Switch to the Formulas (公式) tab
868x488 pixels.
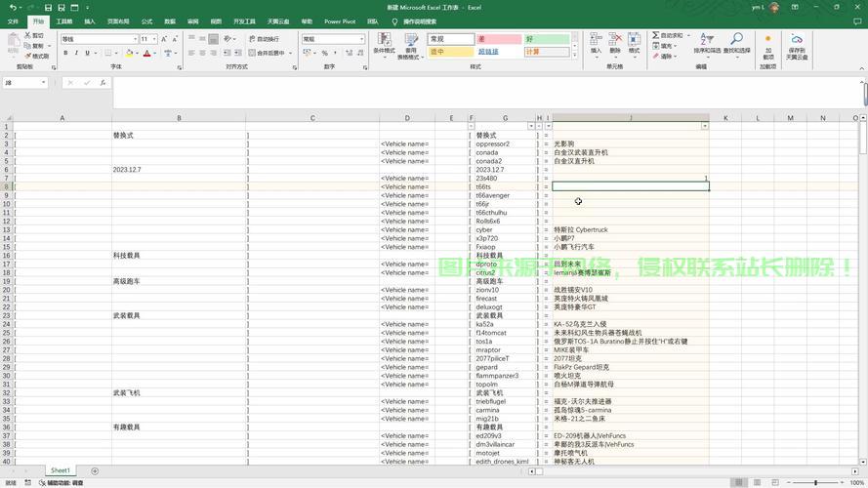coord(146,21)
